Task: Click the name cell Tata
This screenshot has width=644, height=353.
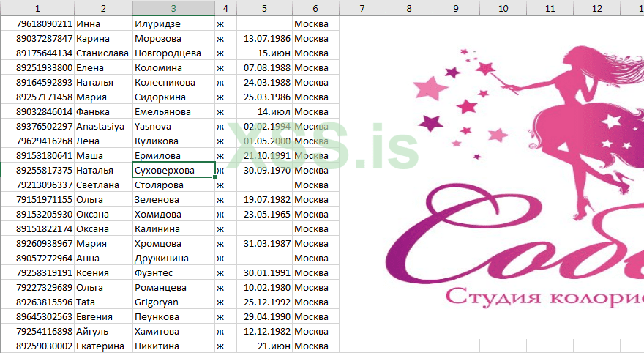Action: [103, 302]
